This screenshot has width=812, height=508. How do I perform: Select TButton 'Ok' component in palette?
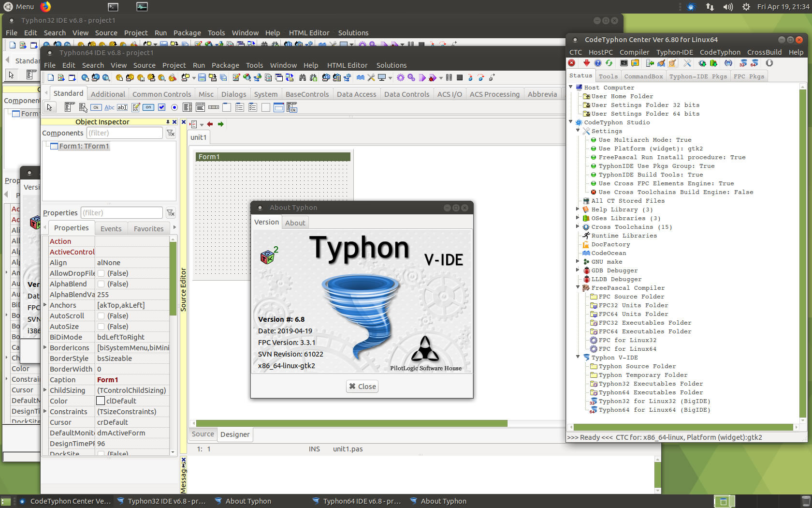pyautogui.click(x=96, y=107)
